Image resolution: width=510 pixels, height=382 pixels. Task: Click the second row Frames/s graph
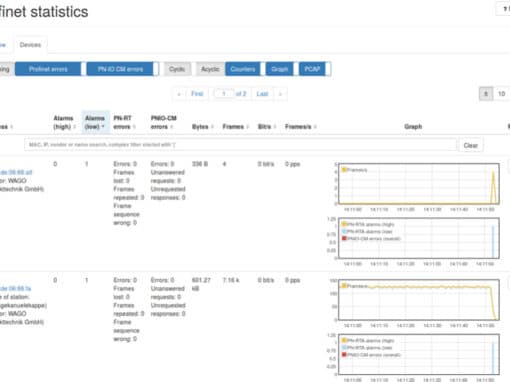(x=419, y=300)
